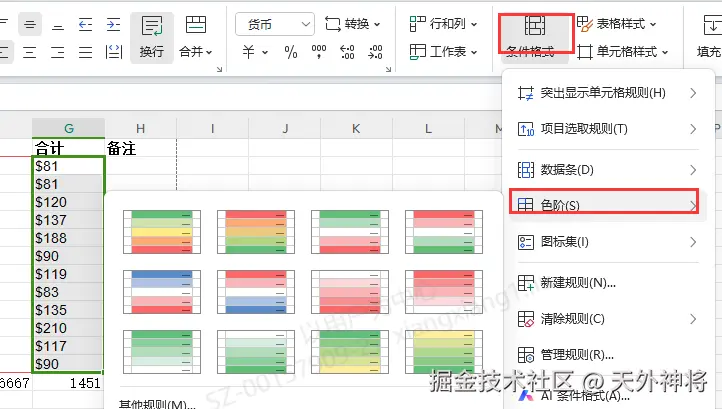Click the Wrap Text (换行) button

(x=151, y=37)
